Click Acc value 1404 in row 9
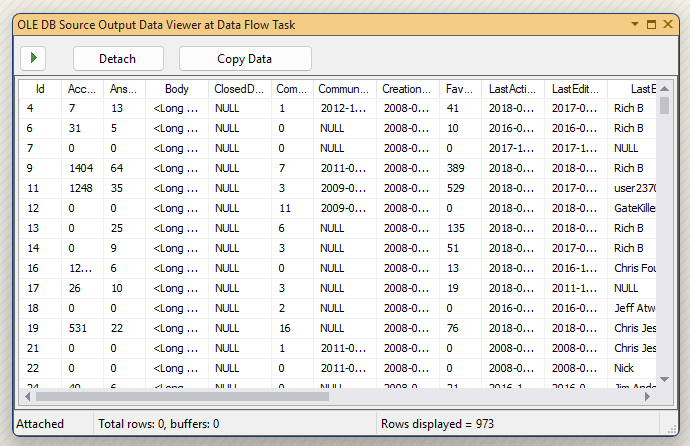The width and height of the screenshot is (690, 446). point(82,168)
